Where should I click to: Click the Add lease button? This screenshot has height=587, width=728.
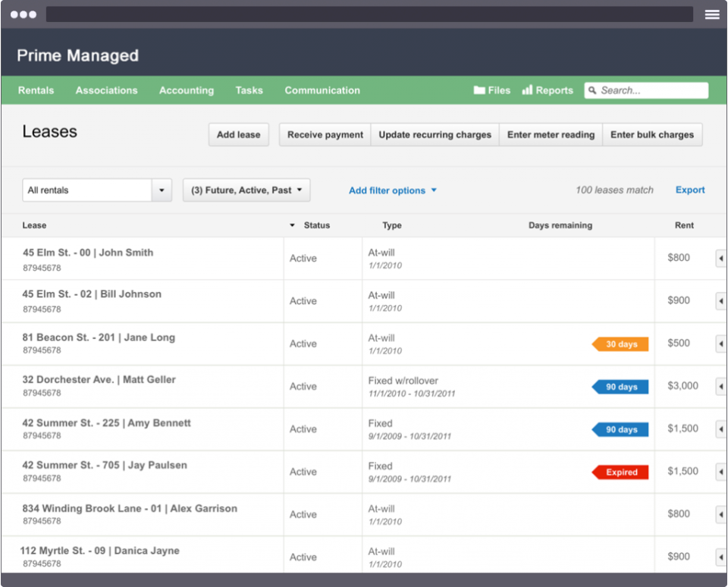[x=238, y=135]
